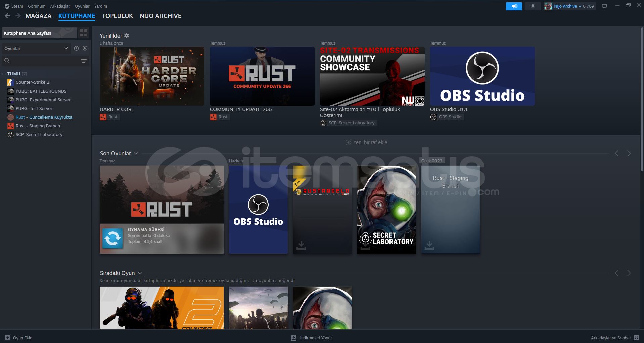
Task: Switch to the NİJO ARCHİVE tab
Action: (160, 16)
